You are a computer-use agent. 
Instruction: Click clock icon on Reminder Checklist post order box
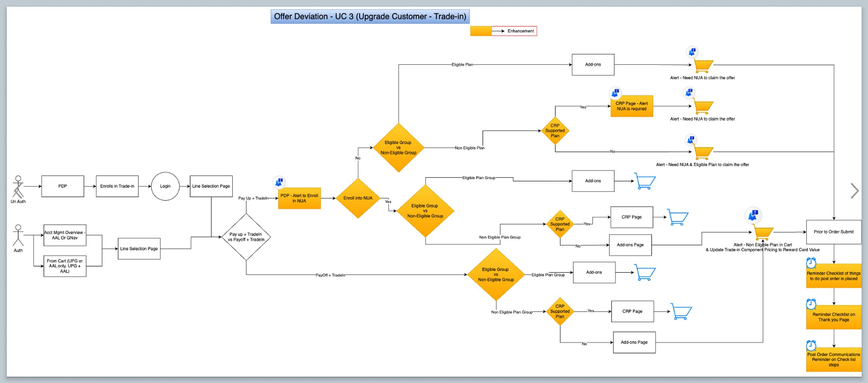(811, 263)
